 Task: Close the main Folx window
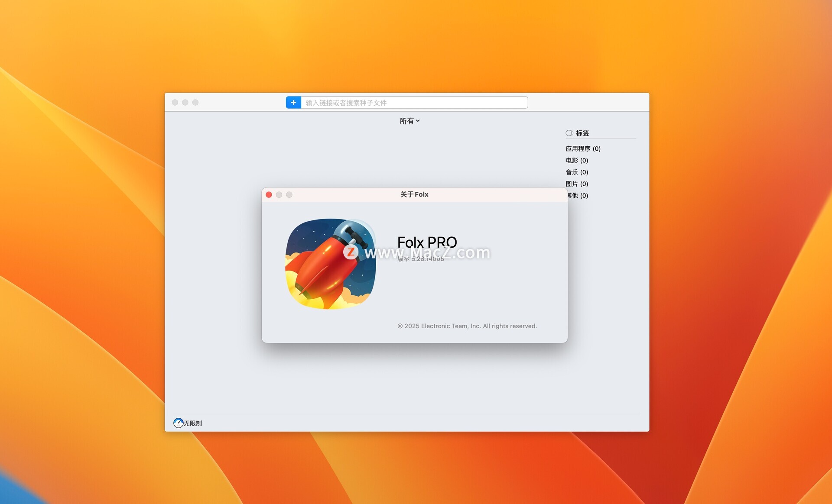pos(175,103)
